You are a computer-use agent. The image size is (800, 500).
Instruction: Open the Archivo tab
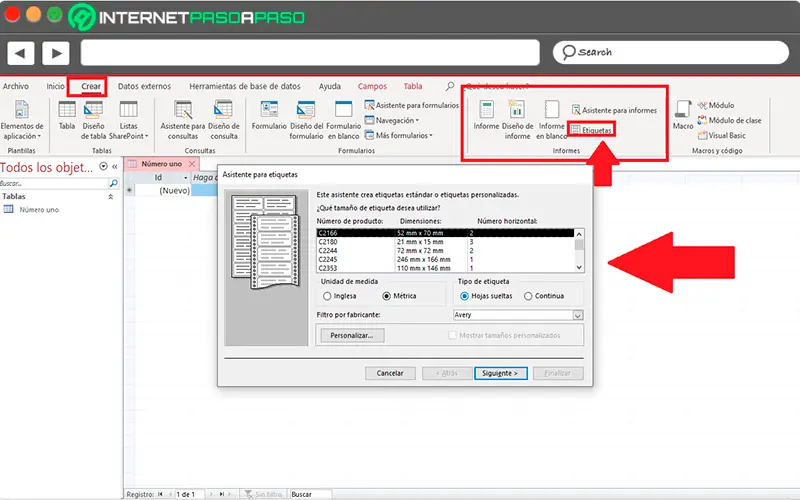pos(16,86)
